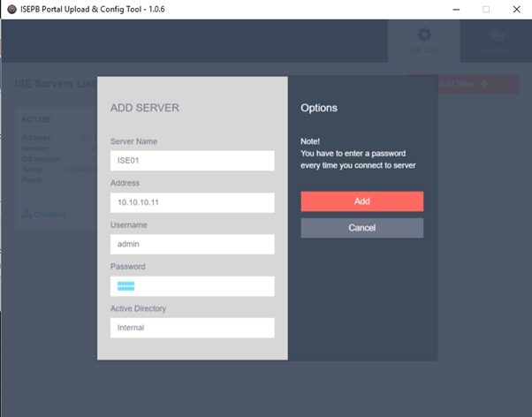Click the ISEPB app icon in title bar
Viewport: 532px width, 417px height.
point(11,9)
